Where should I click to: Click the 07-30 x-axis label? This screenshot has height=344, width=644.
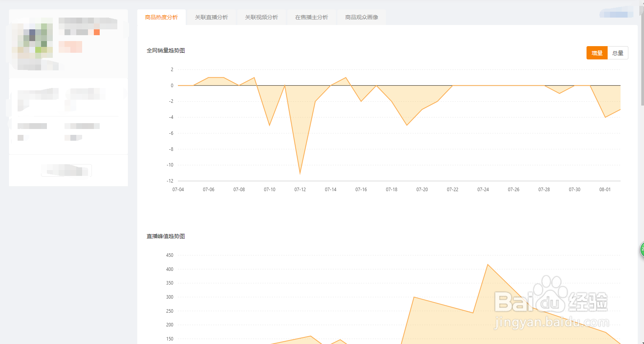(574, 190)
